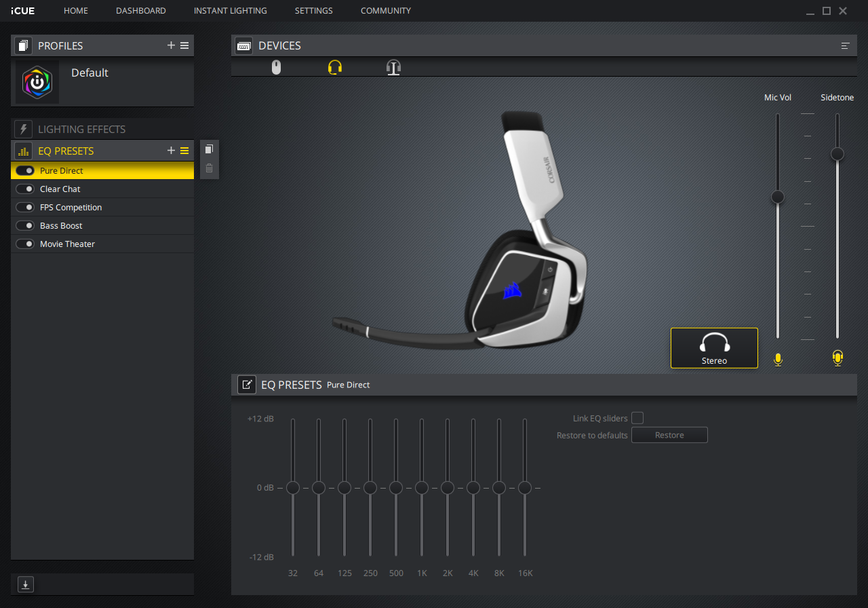Delete the selected EQ preset
The image size is (868, 608).
coord(209,168)
